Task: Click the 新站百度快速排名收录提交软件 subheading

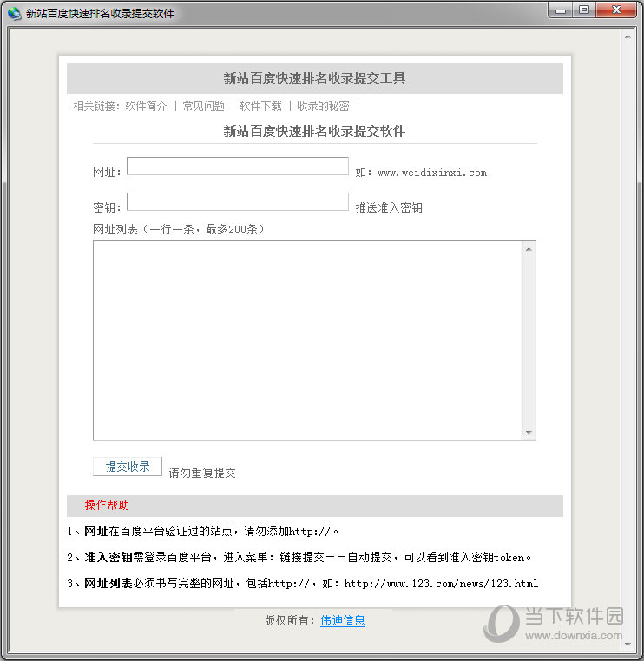Action: (x=314, y=131)
